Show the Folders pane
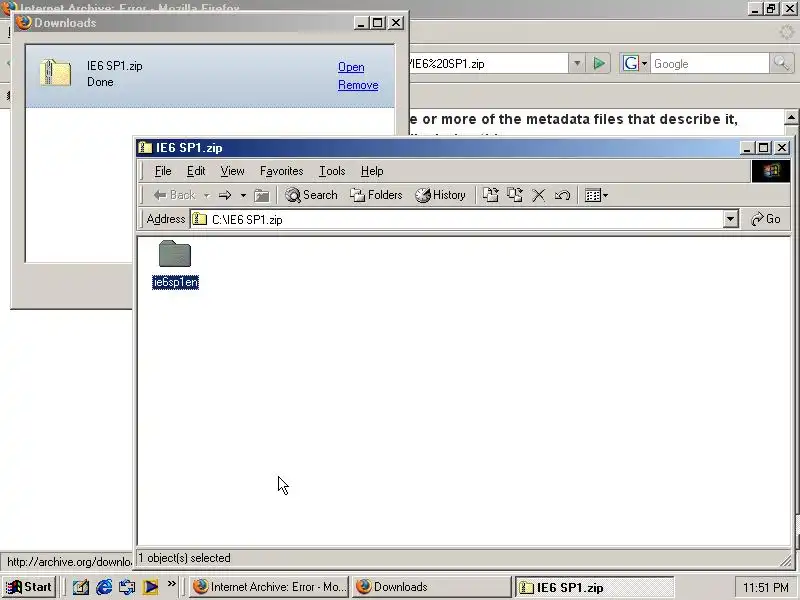 click(376, 195)
